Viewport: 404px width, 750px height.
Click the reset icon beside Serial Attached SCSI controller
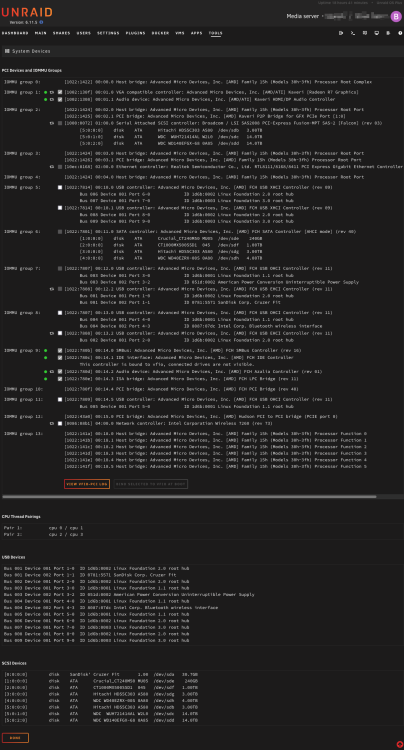tap(52, 123)
